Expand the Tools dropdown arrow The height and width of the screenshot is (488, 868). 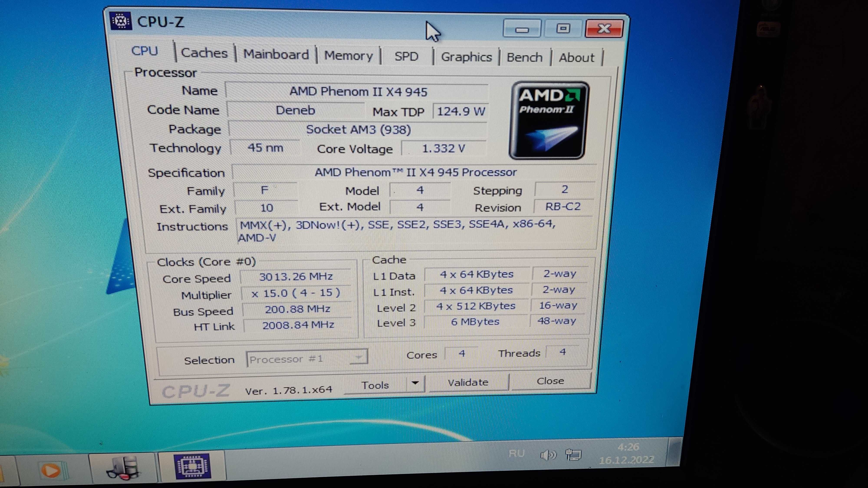[x=415, y=383]
